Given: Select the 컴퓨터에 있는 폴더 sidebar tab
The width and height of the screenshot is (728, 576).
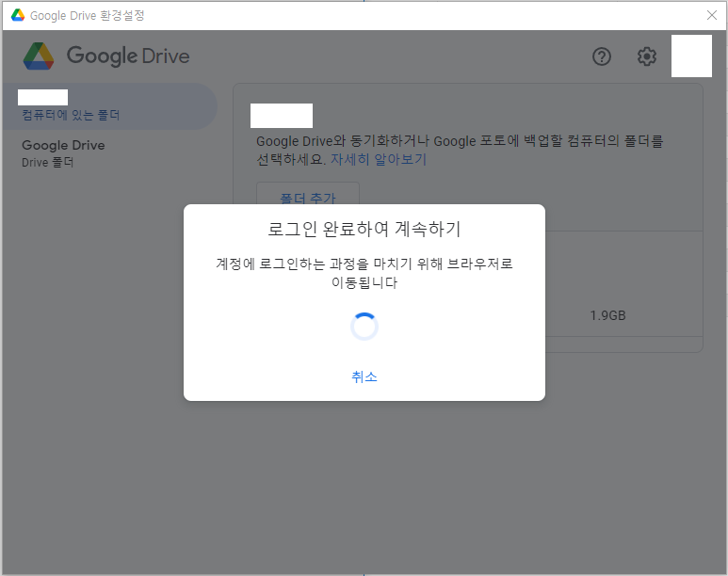Looking at the screenshot, I should point(109,106).
